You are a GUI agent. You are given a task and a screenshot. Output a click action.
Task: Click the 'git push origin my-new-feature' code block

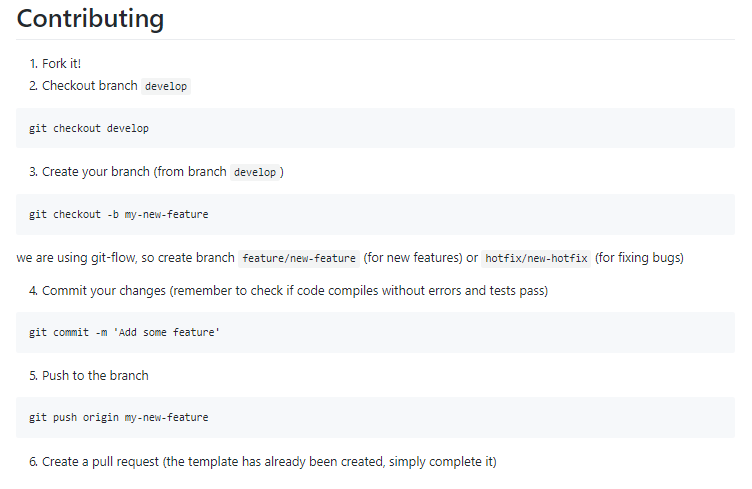pos(118,417)
